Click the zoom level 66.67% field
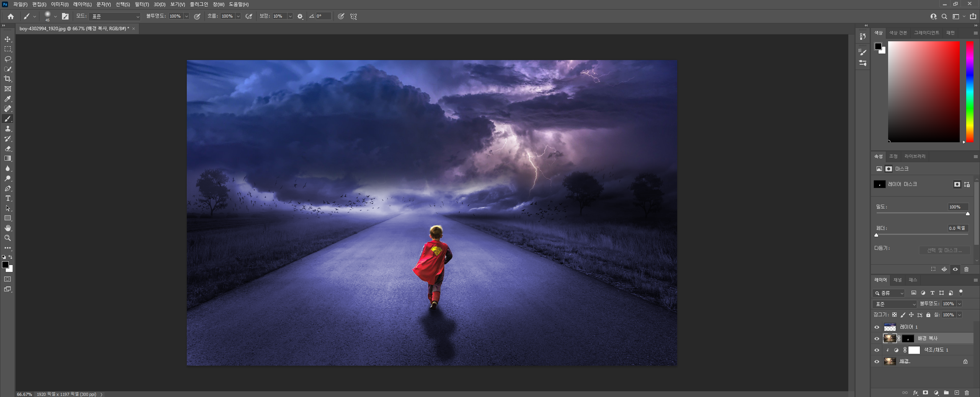 pos(24,394)
